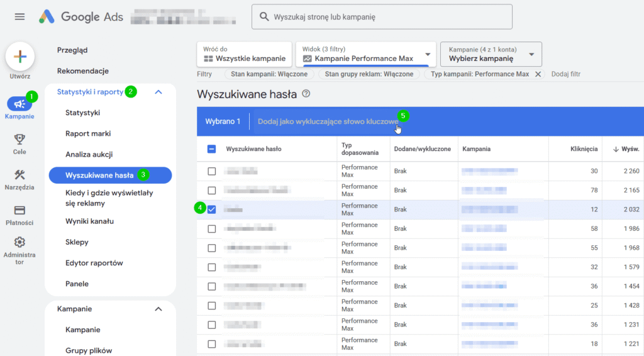The height and width of the screenshot is (356, 644).
Task: Check the row with 1 454 impressions
Action: (211, 286)
